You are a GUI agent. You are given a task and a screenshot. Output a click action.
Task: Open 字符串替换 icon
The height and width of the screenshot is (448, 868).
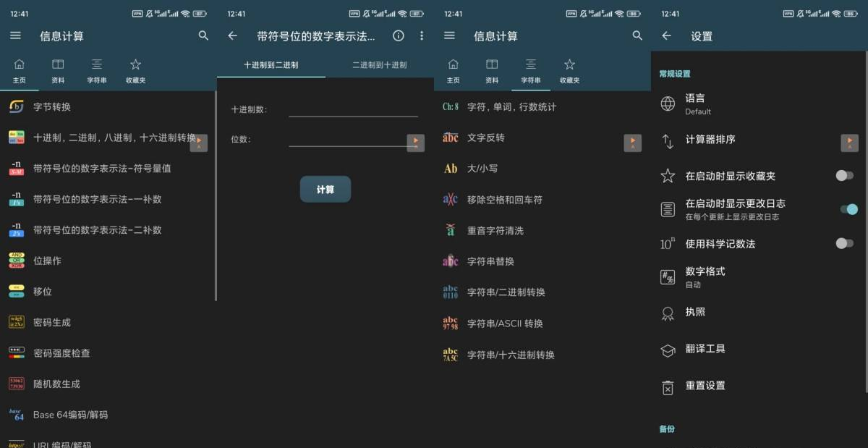tap(451, 261)
